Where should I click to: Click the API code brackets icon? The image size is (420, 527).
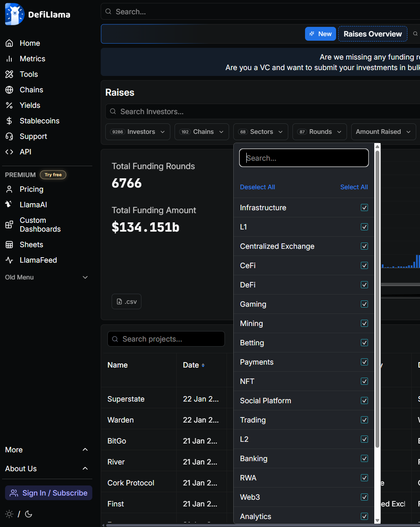9,152
